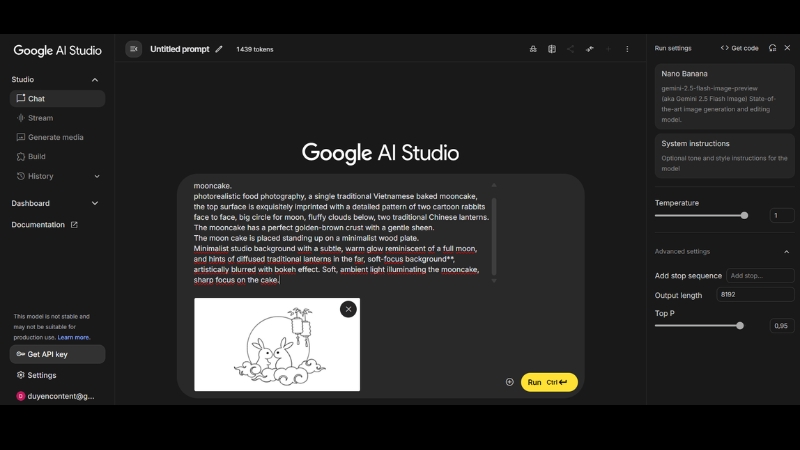800x450 pixels.
Task: Click the Top P 0.95 value field
Action: (781, 326)
